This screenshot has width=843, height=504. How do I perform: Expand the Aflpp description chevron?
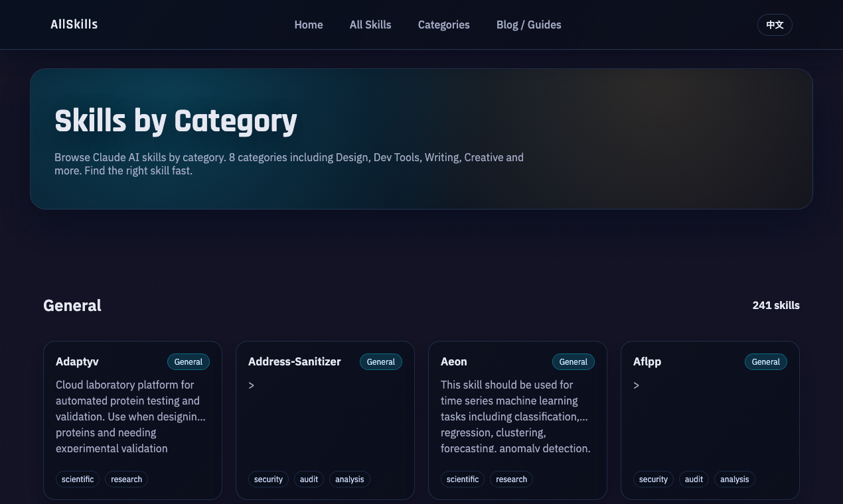(x=636, y=385)
